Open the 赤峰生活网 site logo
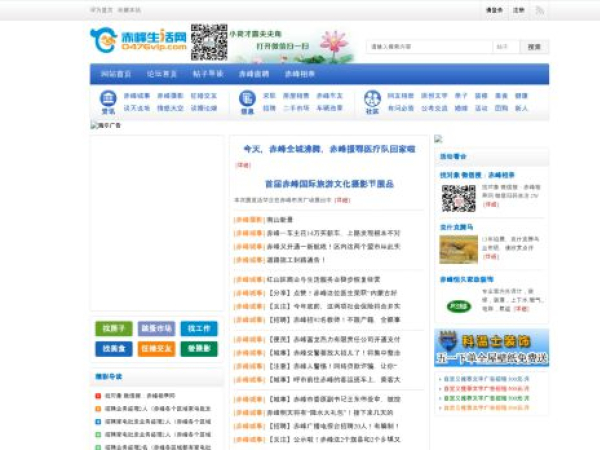The width and height of the screenshot is (600, 450). (139, 41)
